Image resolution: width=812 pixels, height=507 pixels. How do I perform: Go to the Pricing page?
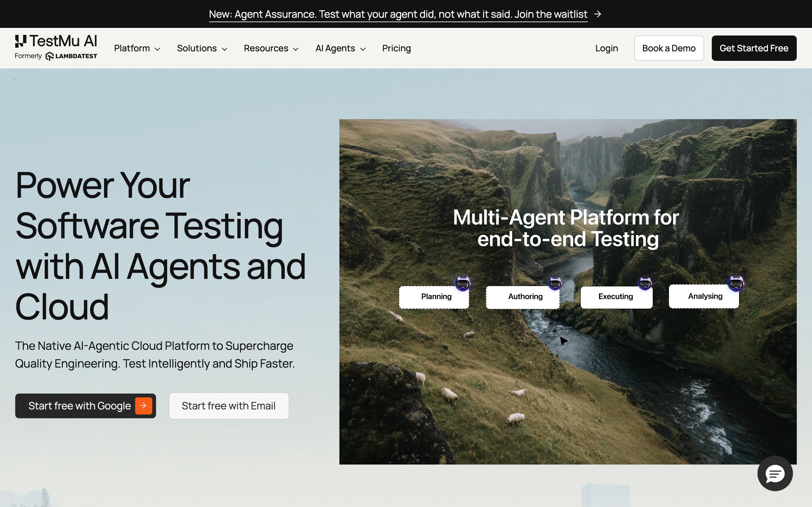(396, 48)
